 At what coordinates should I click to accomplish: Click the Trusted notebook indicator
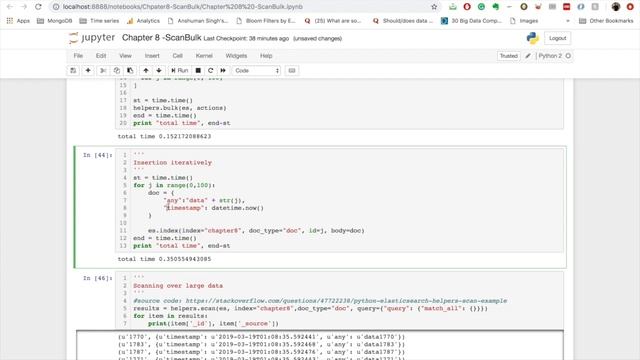point(509,56)
